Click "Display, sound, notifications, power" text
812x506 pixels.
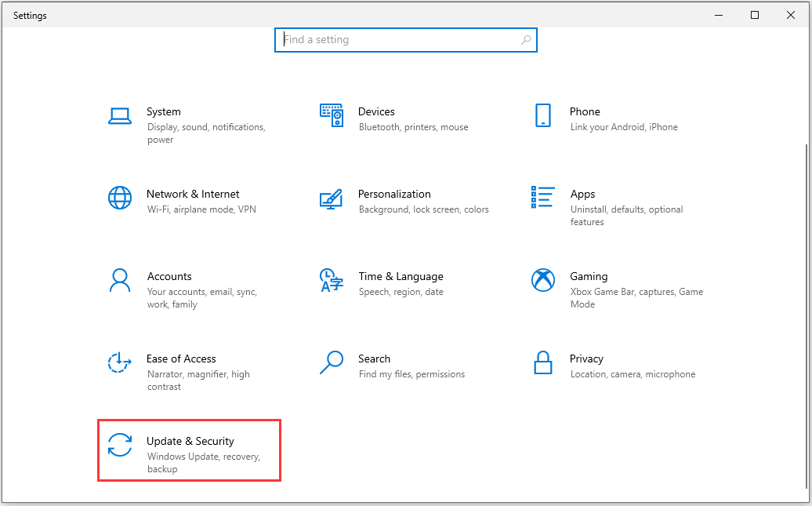pos(206,133)
